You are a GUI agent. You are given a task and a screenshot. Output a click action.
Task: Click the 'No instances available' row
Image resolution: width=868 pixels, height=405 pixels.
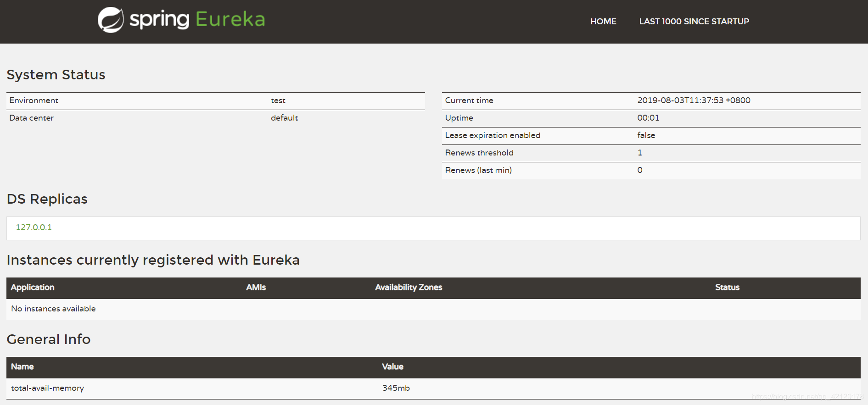433,309
